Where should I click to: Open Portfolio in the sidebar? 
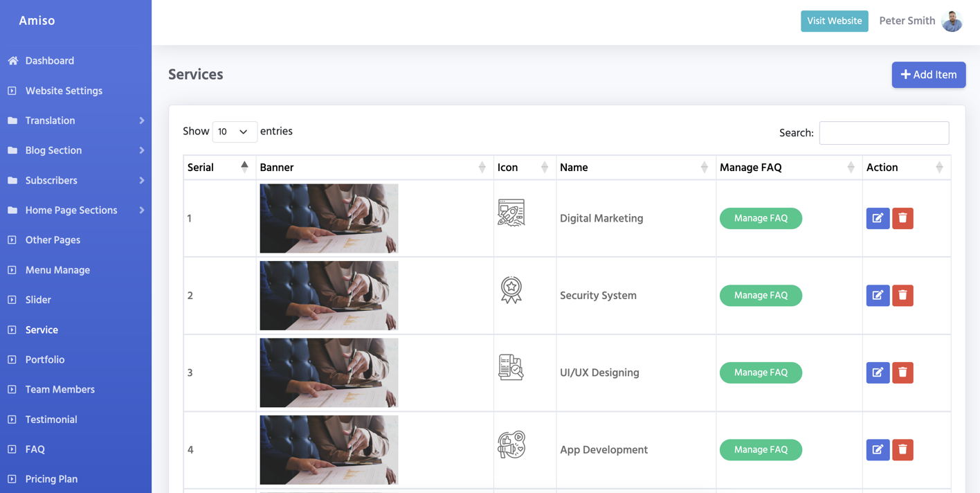(45, 360)
